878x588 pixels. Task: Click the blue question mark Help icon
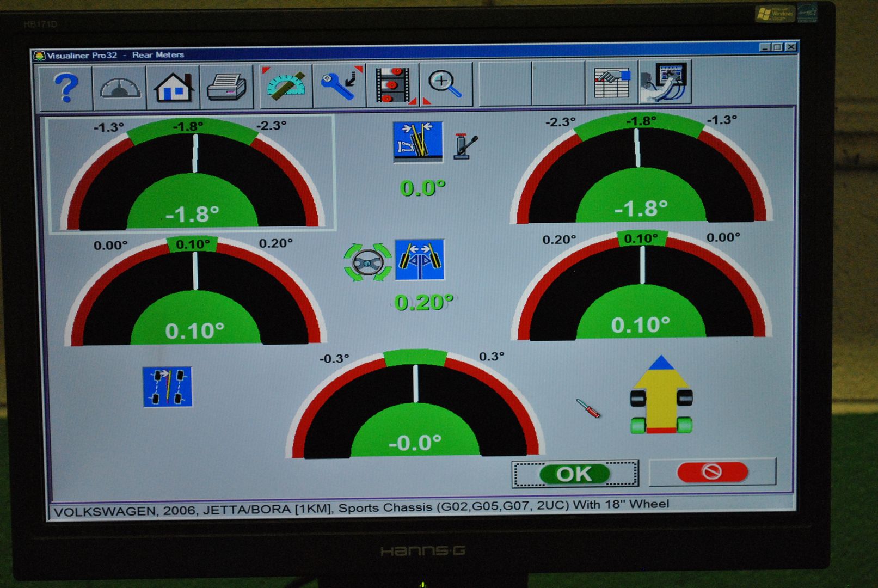pyautogui.click(x=66, y=87)
